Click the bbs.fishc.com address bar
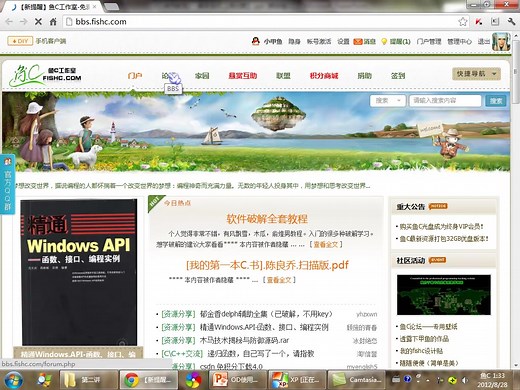This screenshot has width=520, height=390. (260, 22)
